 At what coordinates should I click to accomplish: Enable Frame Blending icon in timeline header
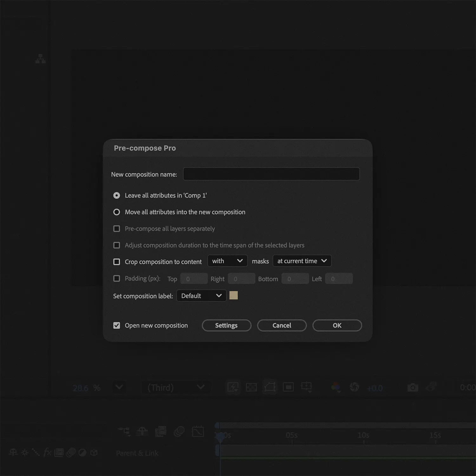click(161, 432)
